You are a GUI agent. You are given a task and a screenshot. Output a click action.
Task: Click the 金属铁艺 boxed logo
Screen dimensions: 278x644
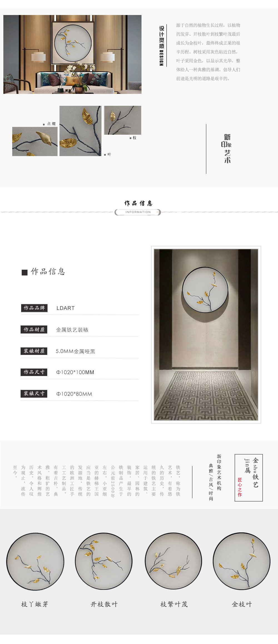click(249, 478)
